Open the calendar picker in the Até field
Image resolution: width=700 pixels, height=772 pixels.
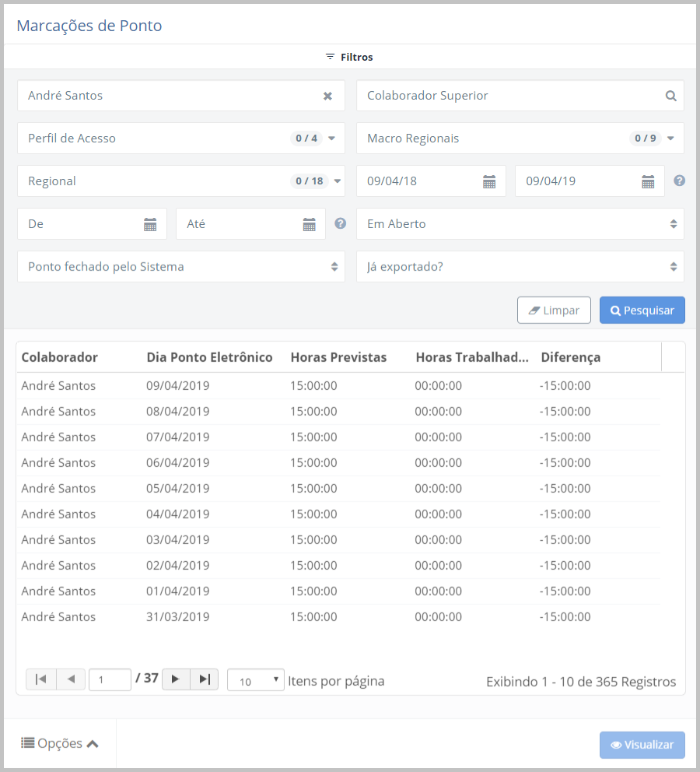(309, 224)
